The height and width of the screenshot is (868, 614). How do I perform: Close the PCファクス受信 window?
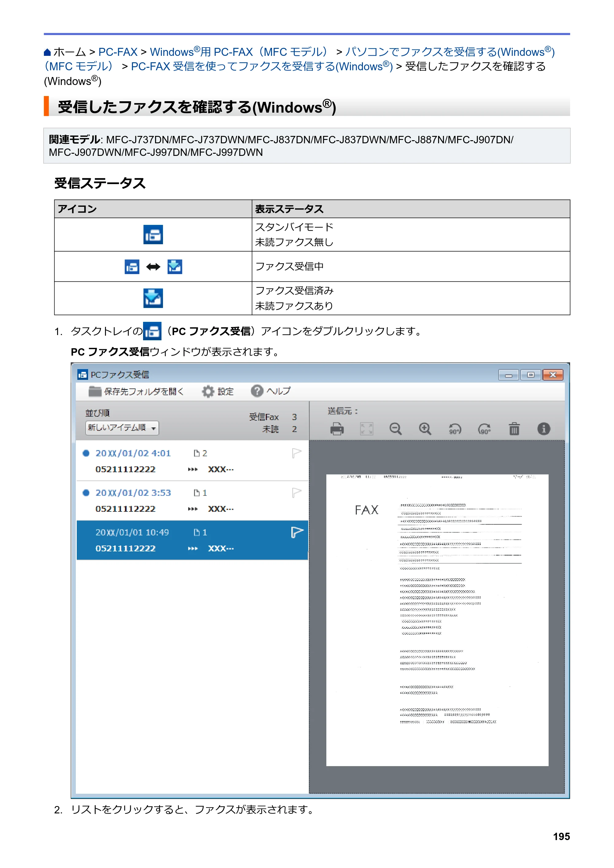coord(553,375)
